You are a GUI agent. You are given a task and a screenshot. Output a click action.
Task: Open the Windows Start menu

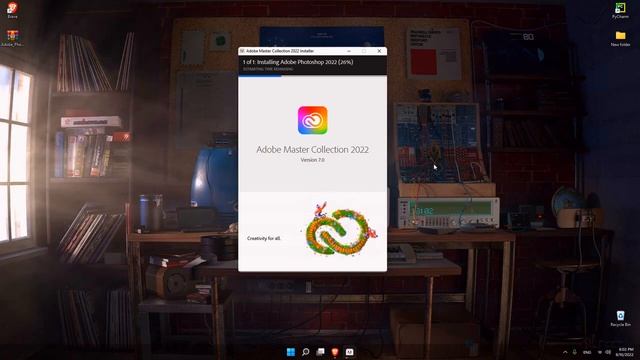point(291,352)
